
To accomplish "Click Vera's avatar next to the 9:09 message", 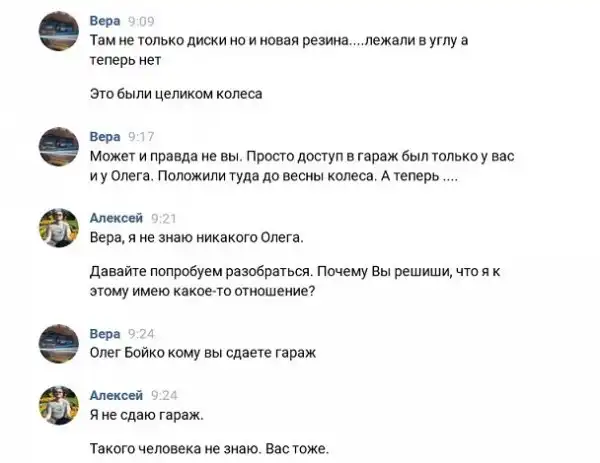I will pyautogui.click(x=58, y=34).
